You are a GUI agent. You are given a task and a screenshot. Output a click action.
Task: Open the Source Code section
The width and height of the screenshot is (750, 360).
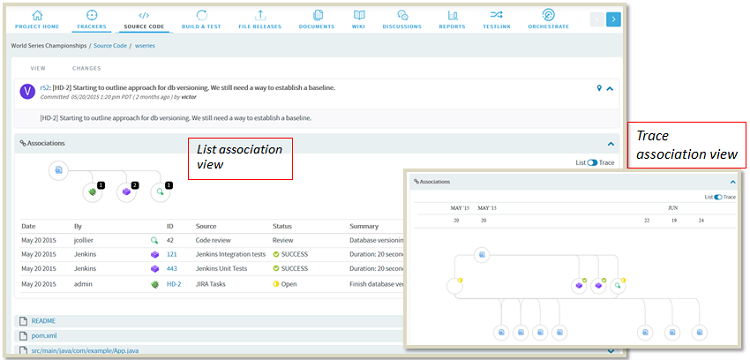pyautogui.click(x=144, y=20)
